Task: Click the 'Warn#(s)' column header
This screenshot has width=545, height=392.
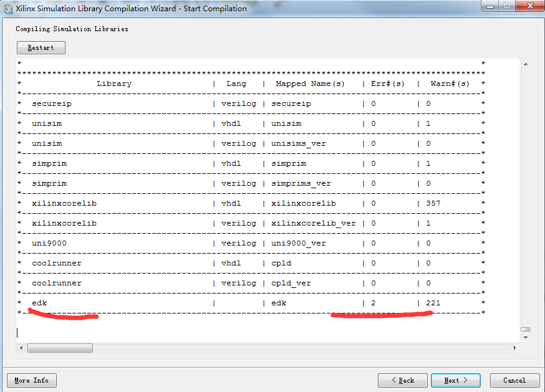Action: point(450,84)
